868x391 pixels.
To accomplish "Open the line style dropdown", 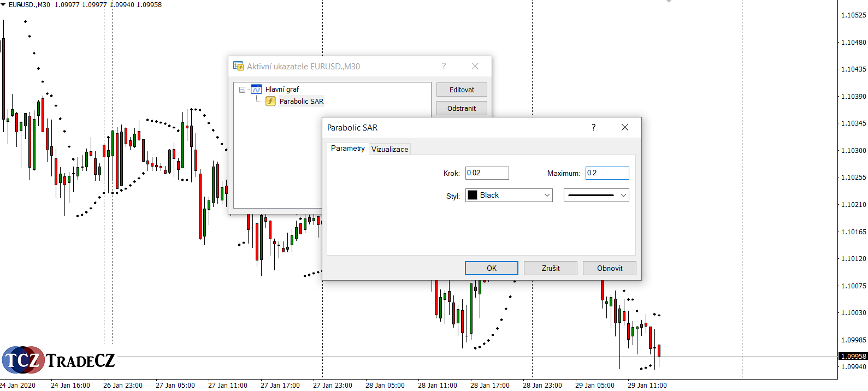I will click(x=596, y=195).
